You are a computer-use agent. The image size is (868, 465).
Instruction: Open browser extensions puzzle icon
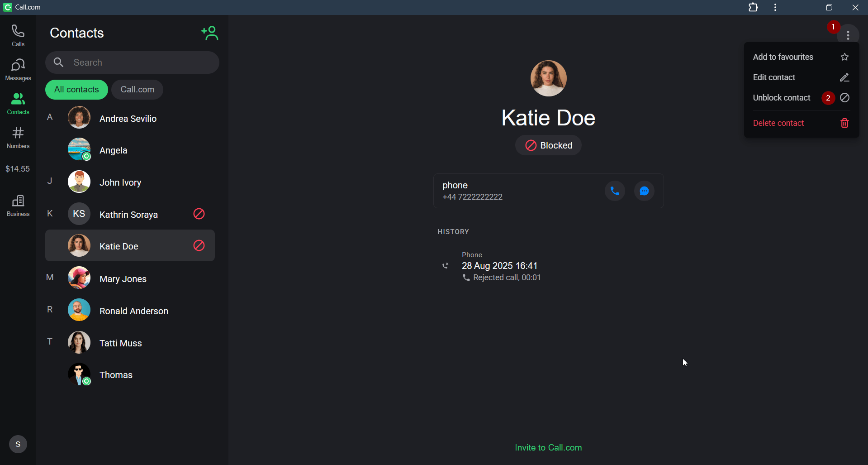pos(753,7)
